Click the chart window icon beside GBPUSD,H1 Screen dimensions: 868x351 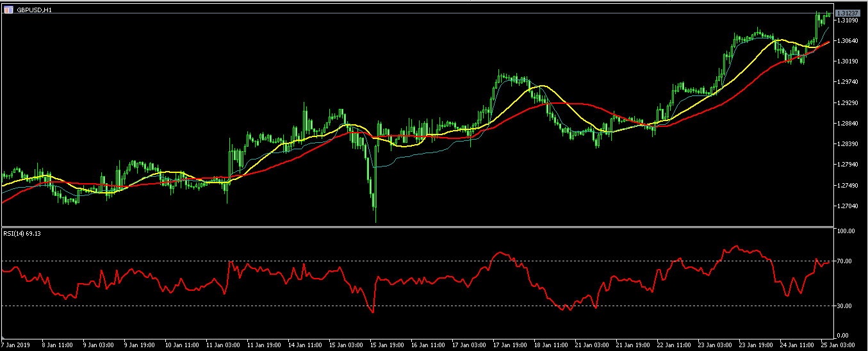tap(8, 9)
